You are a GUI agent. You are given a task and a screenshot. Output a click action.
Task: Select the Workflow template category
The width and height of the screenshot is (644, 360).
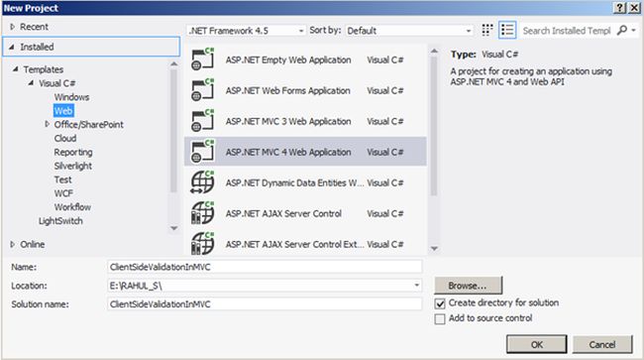point(72,207)
